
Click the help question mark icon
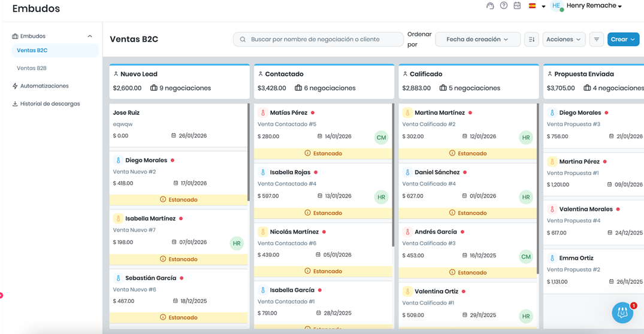point(504,6)
